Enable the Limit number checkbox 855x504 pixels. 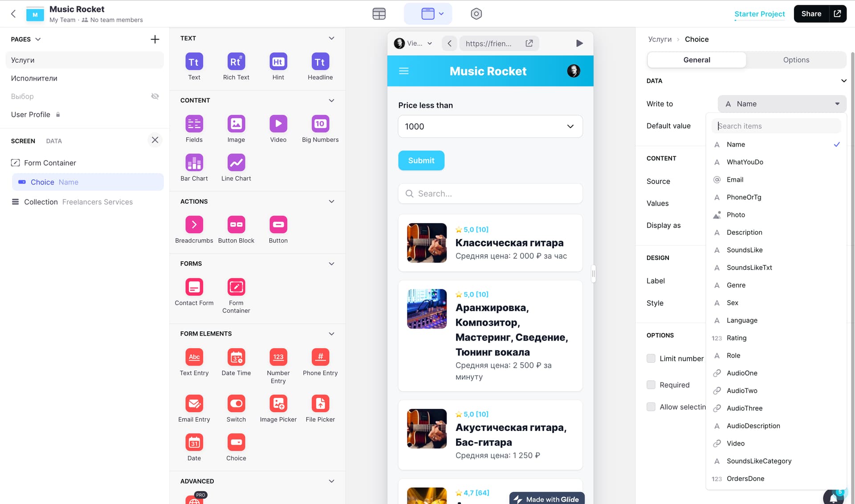pos(651,358)
